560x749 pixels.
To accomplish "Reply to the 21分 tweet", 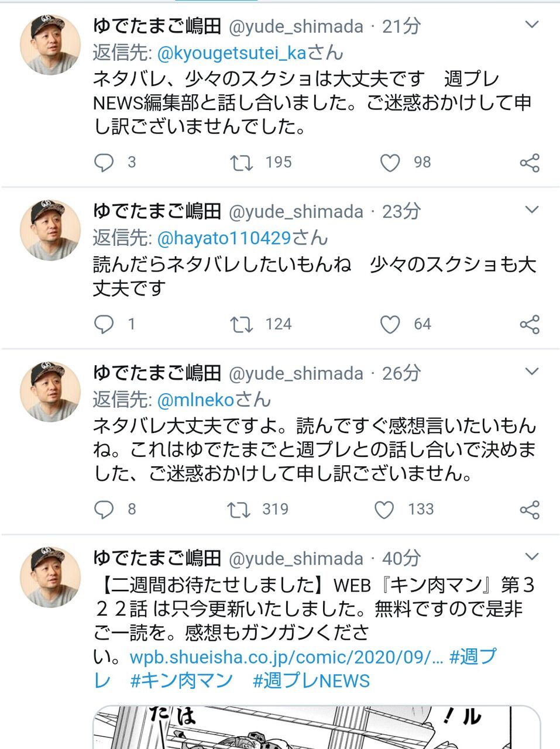I will tap(104, 162).
